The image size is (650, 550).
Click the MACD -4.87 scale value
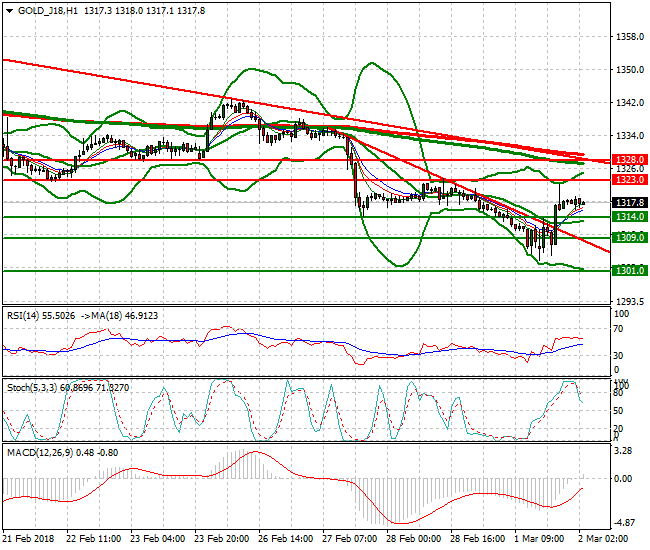624,523
